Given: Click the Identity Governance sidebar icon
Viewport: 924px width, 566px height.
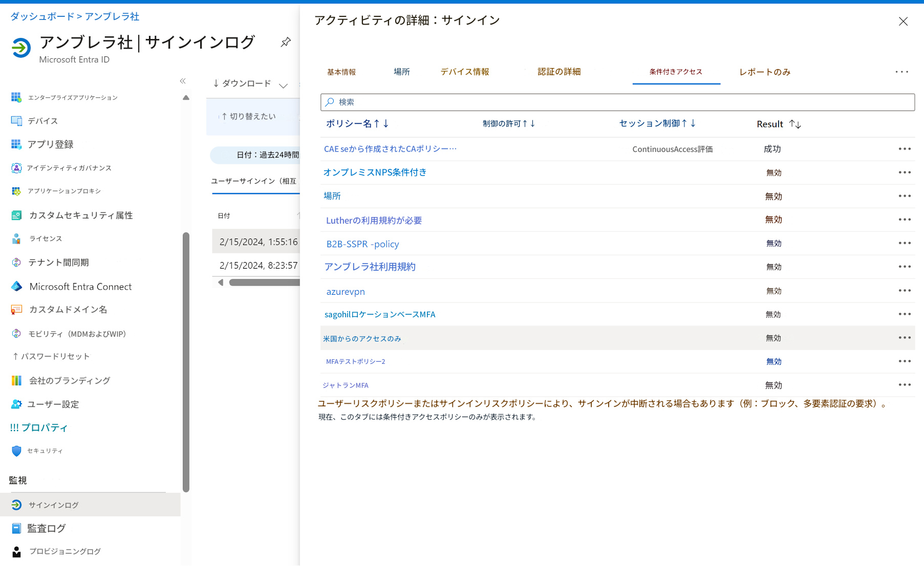Looking at the screenshot, I should coord(16,168).
